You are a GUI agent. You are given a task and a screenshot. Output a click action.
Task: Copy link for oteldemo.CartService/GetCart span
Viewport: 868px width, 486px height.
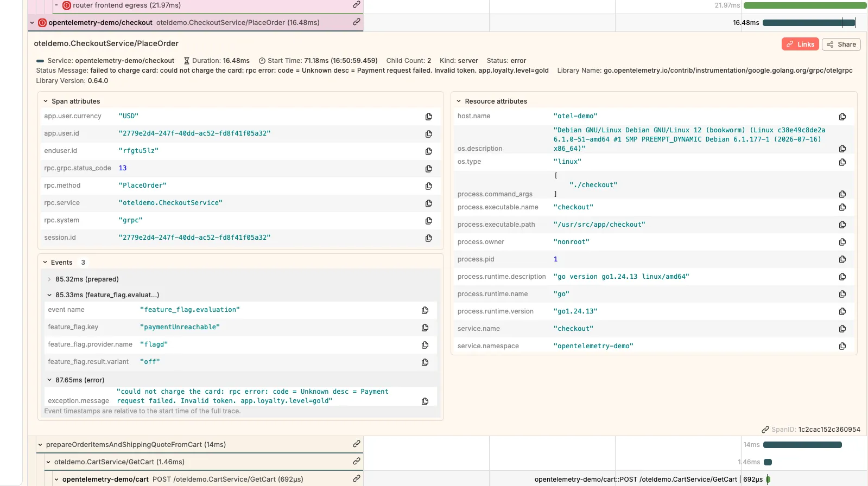tap(357, 461)
